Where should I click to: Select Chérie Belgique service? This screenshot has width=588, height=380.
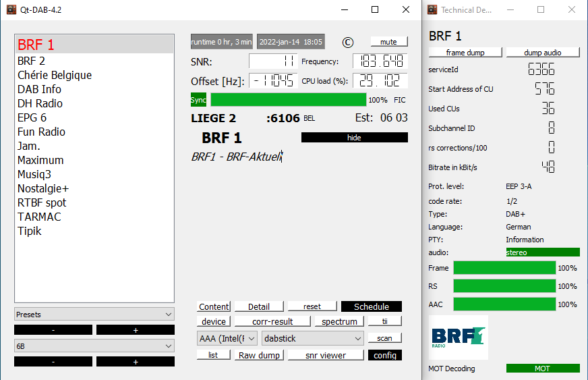94,75
